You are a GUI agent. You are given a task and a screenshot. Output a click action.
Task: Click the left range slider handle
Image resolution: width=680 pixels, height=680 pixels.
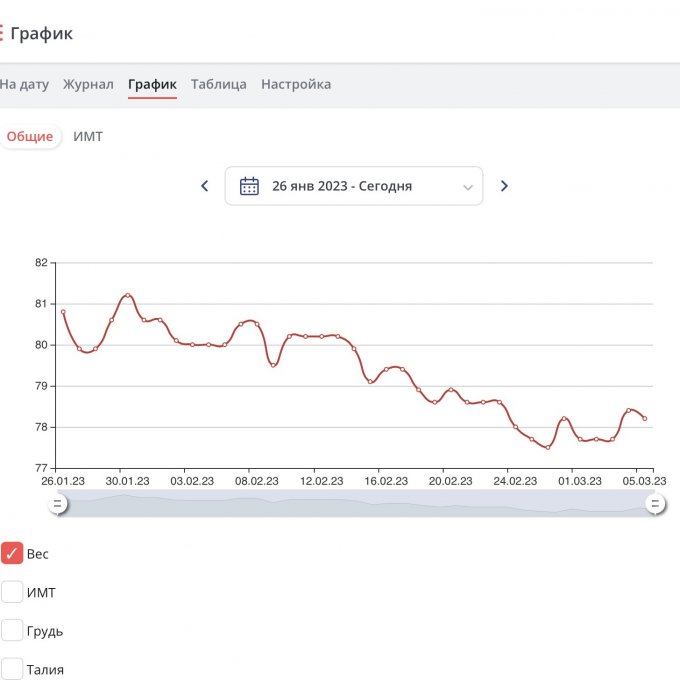pos(59,504)
